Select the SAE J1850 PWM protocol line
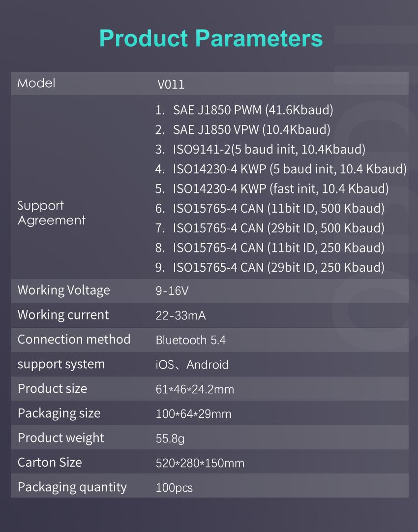 point(244,110)
